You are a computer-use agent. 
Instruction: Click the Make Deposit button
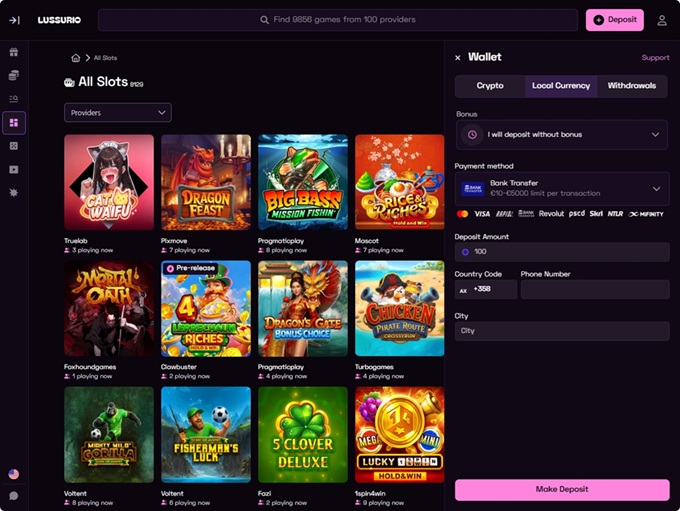[562, 490]
